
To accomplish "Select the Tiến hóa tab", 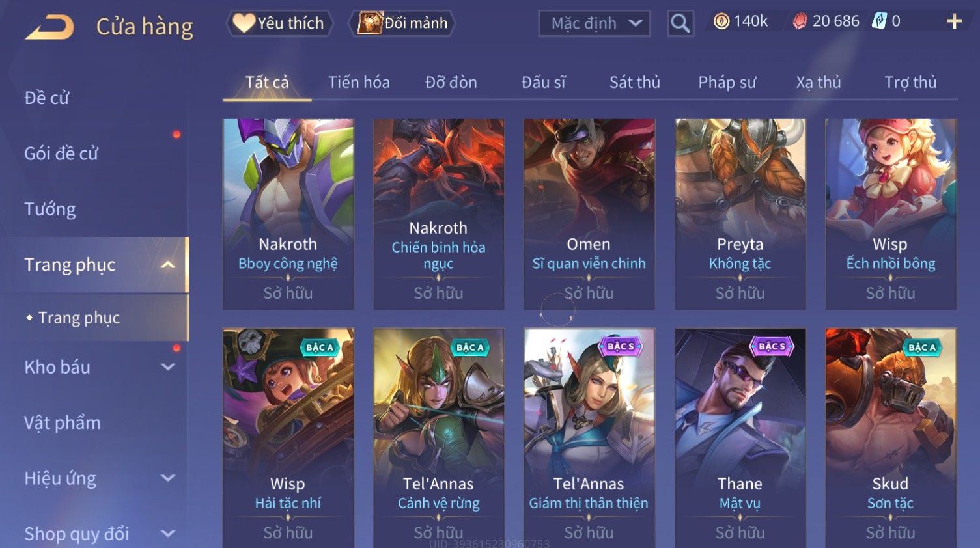I will 359,83.
